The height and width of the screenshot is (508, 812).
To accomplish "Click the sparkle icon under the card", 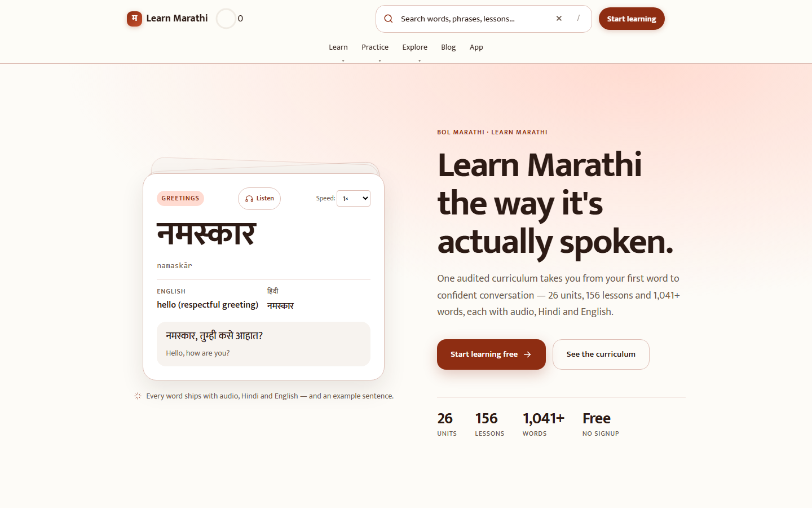I will 138,396.
